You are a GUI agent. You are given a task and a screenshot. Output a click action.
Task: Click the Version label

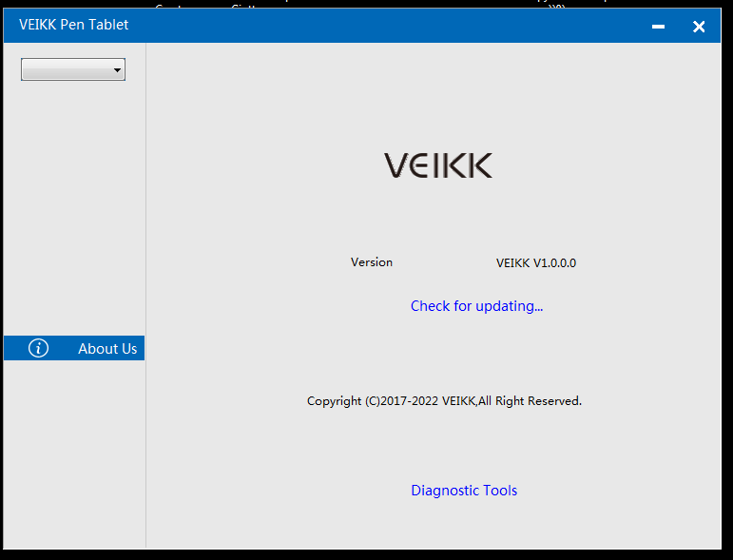[372, 262]
